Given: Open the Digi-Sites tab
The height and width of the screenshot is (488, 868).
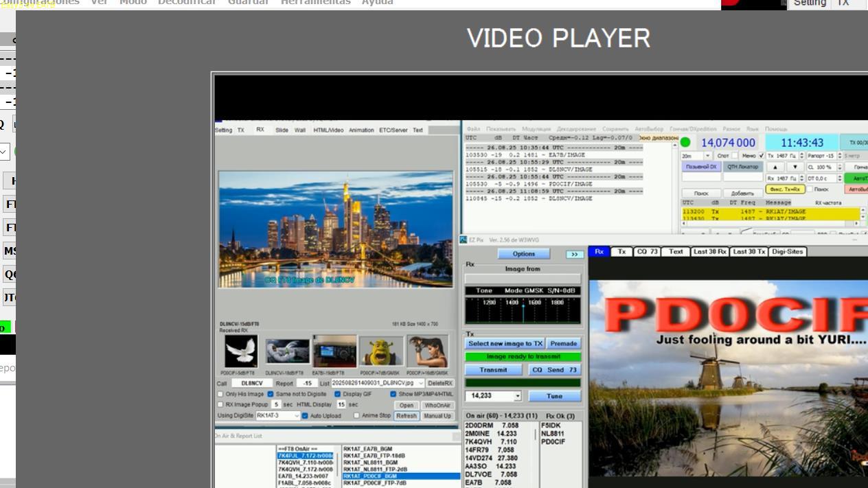Looking at the screenshot, I should click(x=787, y=251).
